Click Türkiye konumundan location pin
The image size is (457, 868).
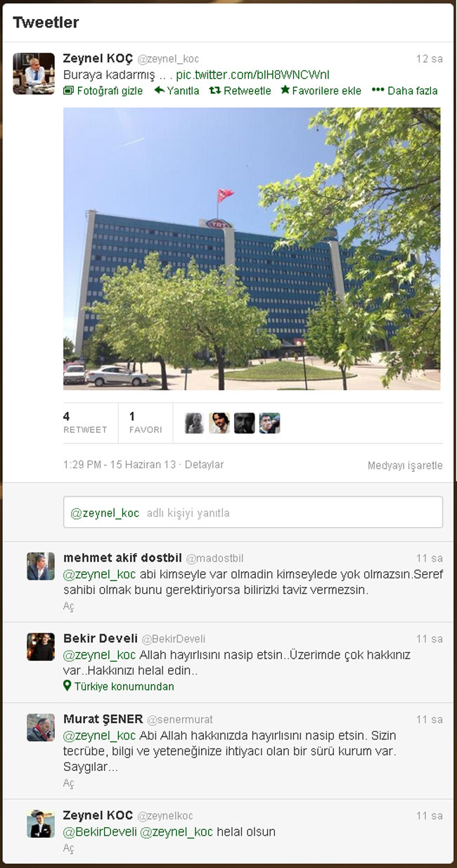click(67, 686)
